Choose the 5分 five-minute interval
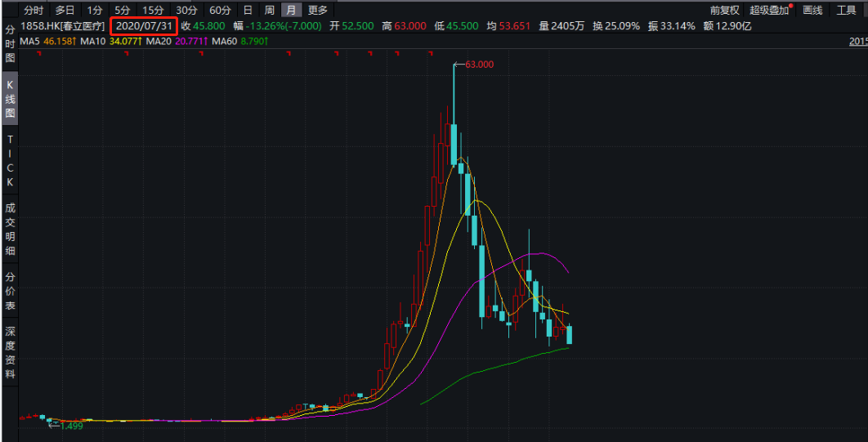Screen dimensions: 868x442 123,10
